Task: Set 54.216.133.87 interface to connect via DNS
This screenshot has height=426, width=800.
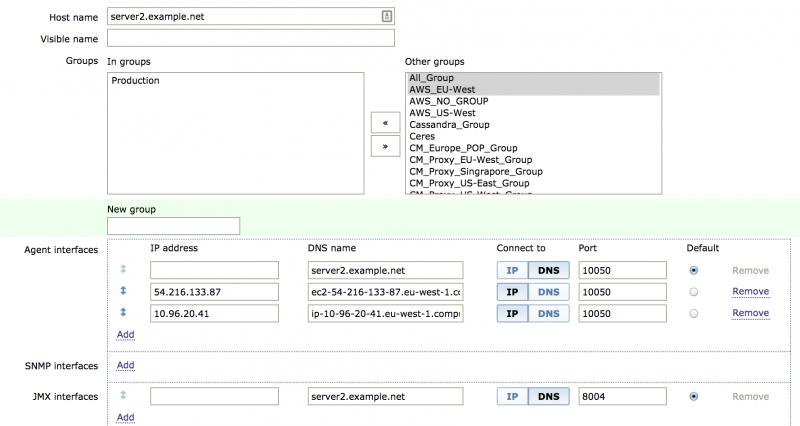Action: (549, 292)
